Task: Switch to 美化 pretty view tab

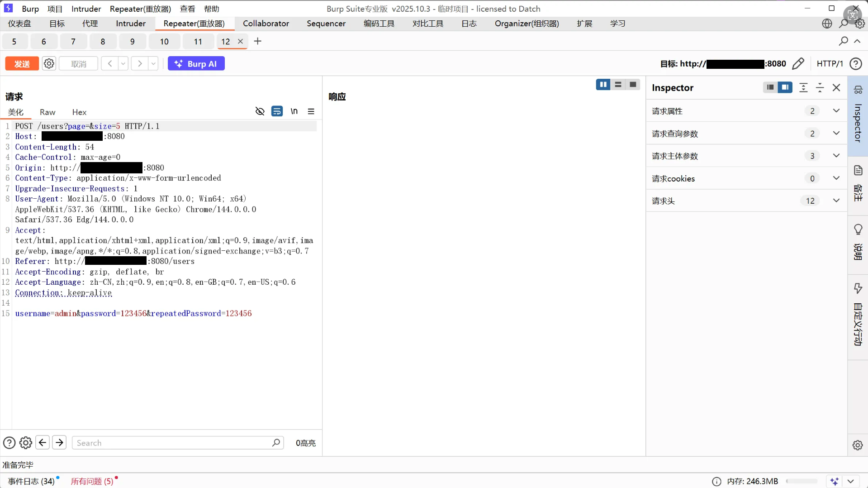Action: point(16,112)
